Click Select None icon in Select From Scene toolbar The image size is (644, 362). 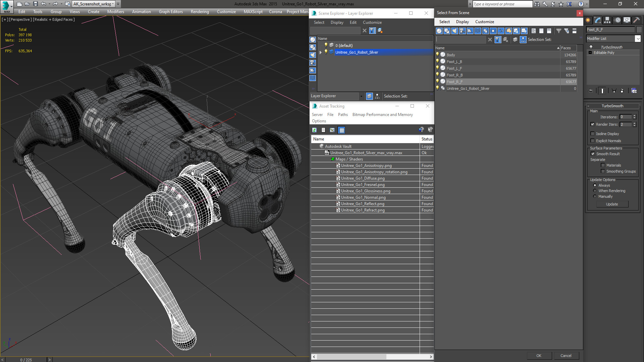pyautogui.click(x=541, y=31)
